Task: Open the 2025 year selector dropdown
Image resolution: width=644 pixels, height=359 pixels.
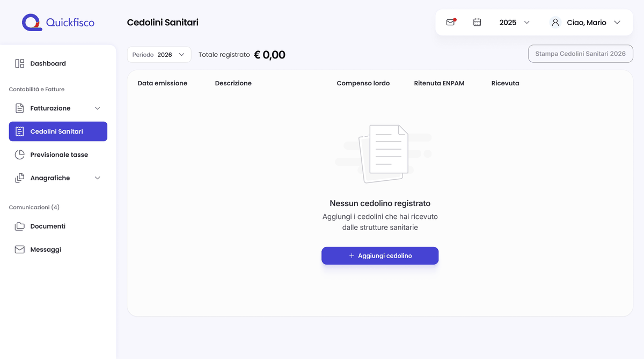Action: [515, 23]
